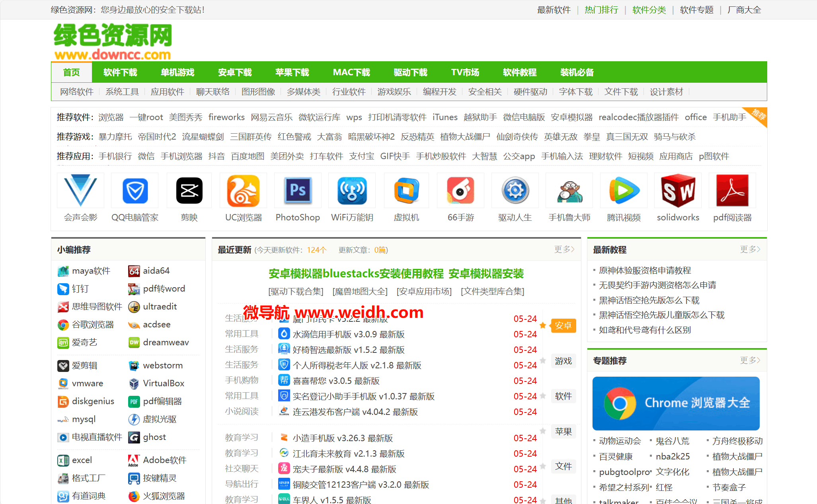817x504 pixels.
Task: Open the UC浏览器 icon
Action: coord(244,191)
